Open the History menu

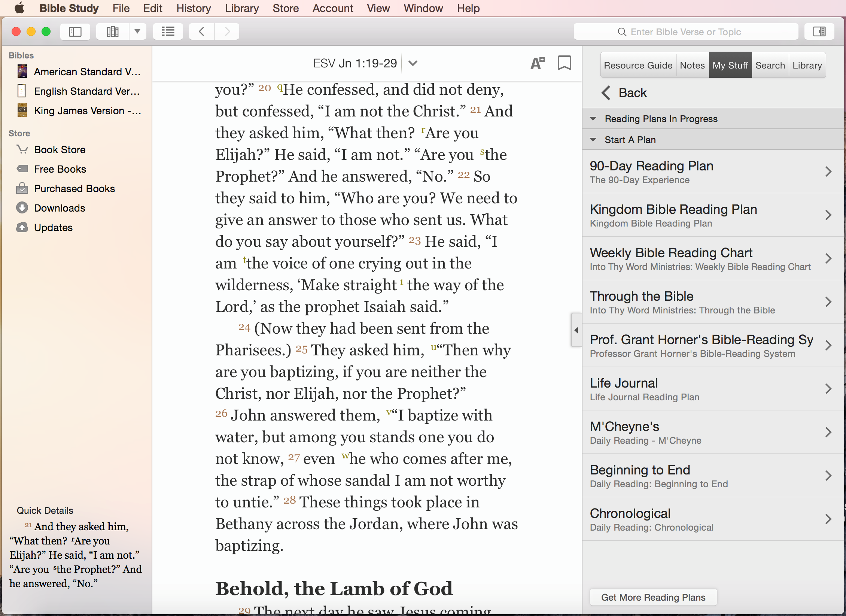coord(194,8)
